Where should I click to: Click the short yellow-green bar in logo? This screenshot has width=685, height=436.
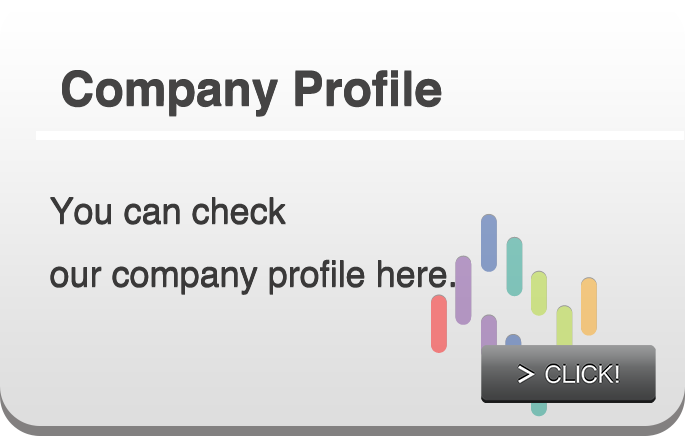point(539,294)
